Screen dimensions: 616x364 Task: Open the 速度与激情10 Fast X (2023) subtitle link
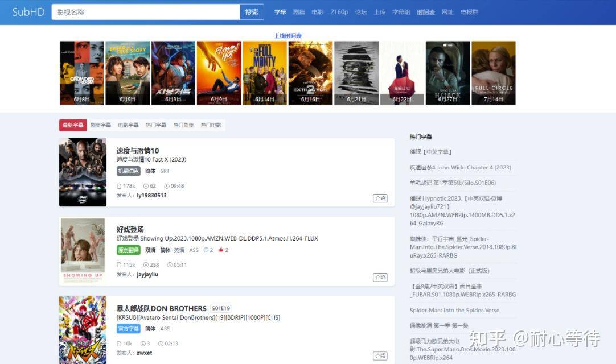tap(151, 159)
